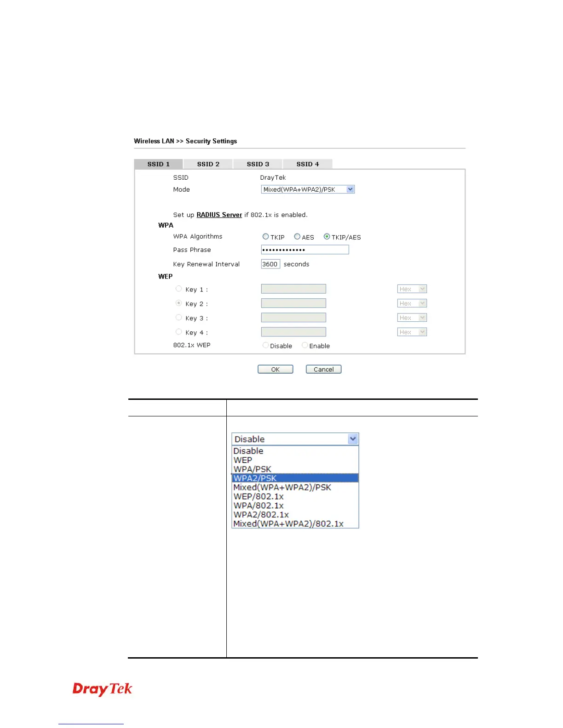563x728 pixels.
Task: Select the highlighted WPA2/PSK option
Action: tap(295, 478)
